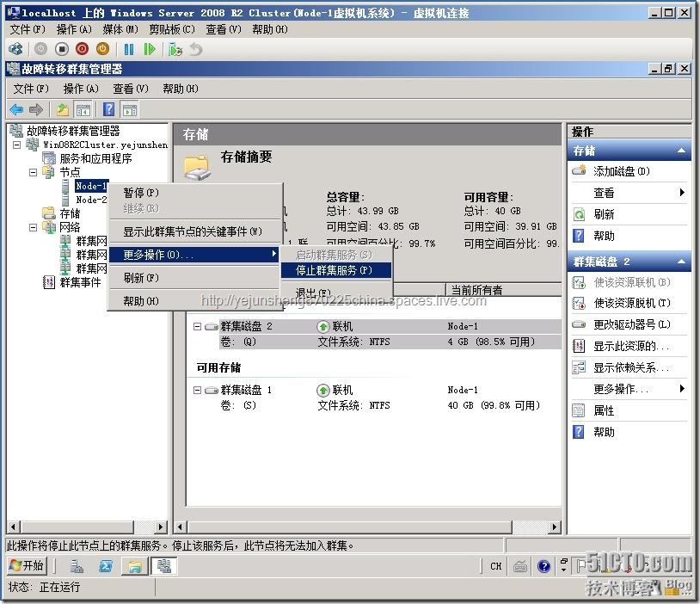Open Server Manager taskbar icon
The width and height of the screenshot is (700, 604).
(77, 566)
